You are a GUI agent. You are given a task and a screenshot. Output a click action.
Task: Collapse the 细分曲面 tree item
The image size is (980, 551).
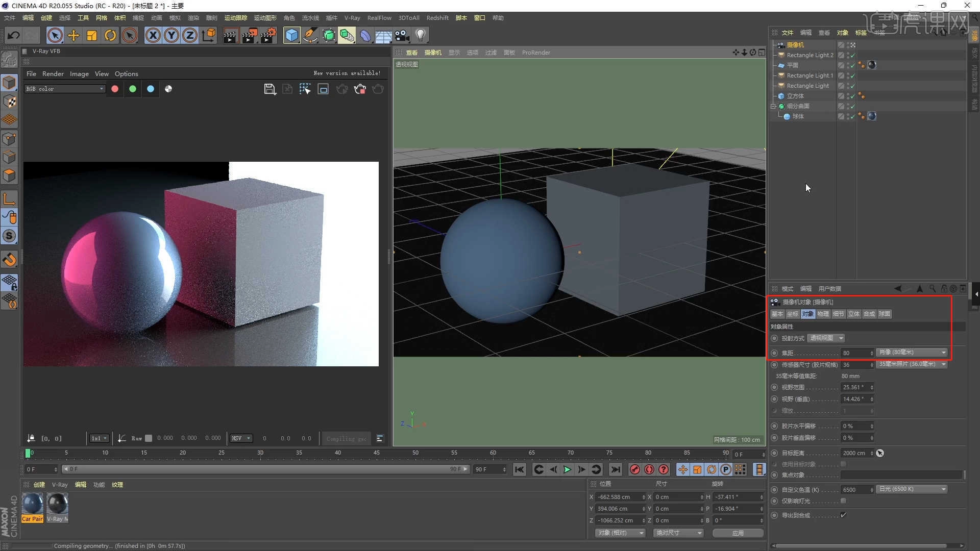tap(773, 106)
